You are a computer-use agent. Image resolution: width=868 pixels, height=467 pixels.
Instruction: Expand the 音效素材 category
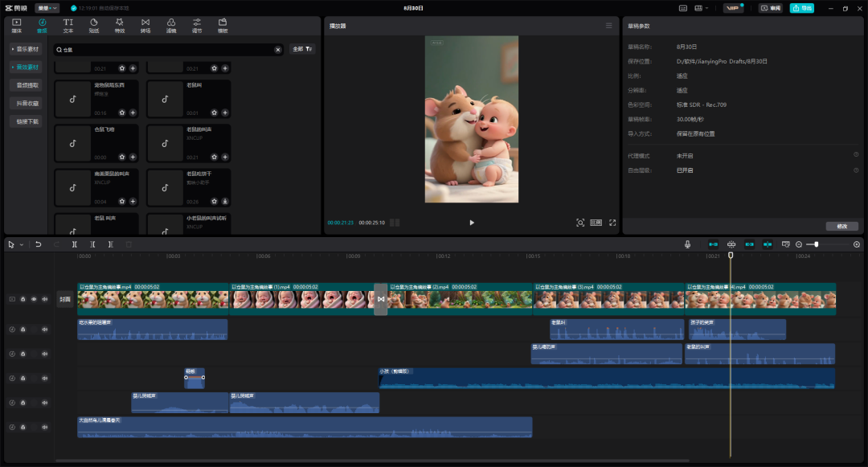tap(26, 67)
